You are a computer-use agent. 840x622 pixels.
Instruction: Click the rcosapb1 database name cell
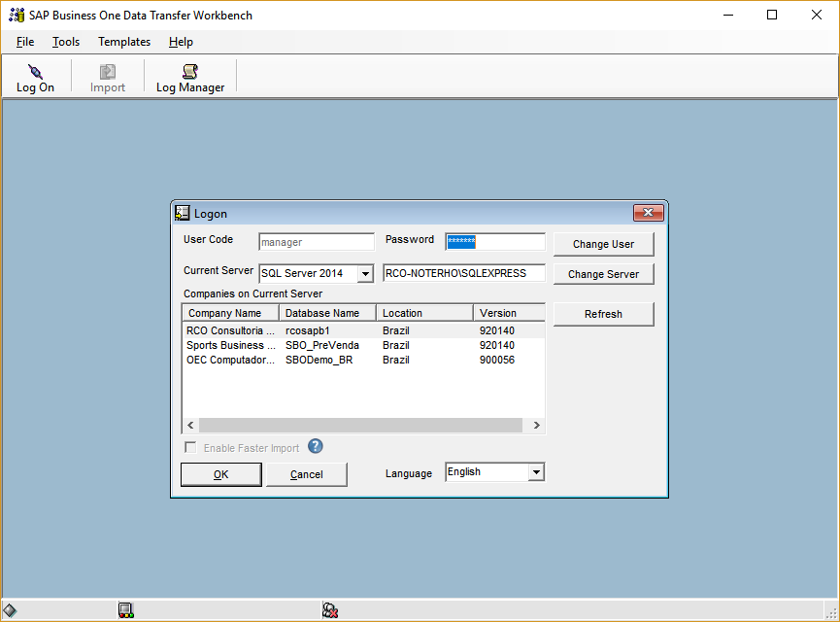click(308, 330)
